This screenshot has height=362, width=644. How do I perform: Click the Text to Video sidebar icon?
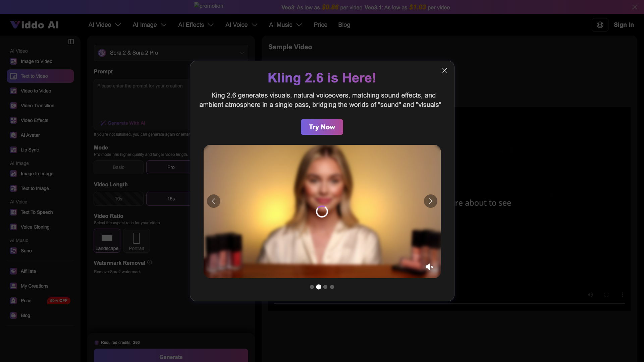pyautogui.click(x=13, y=76)
